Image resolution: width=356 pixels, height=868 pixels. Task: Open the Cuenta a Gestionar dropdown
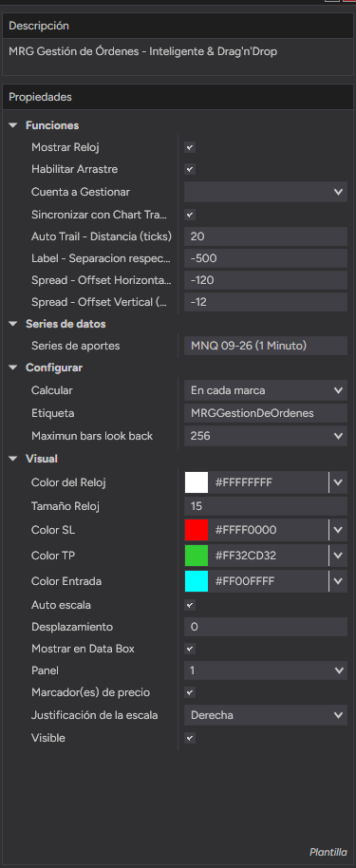pyautogui.click(x=266, y=192)
